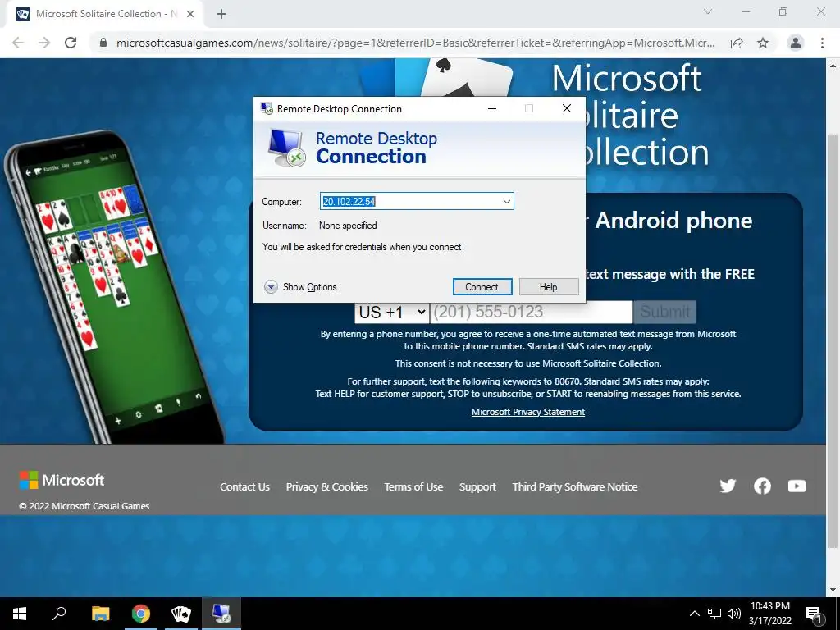Open the US +1 country code dropdown

pyautogui.click(x=391, y=312)
